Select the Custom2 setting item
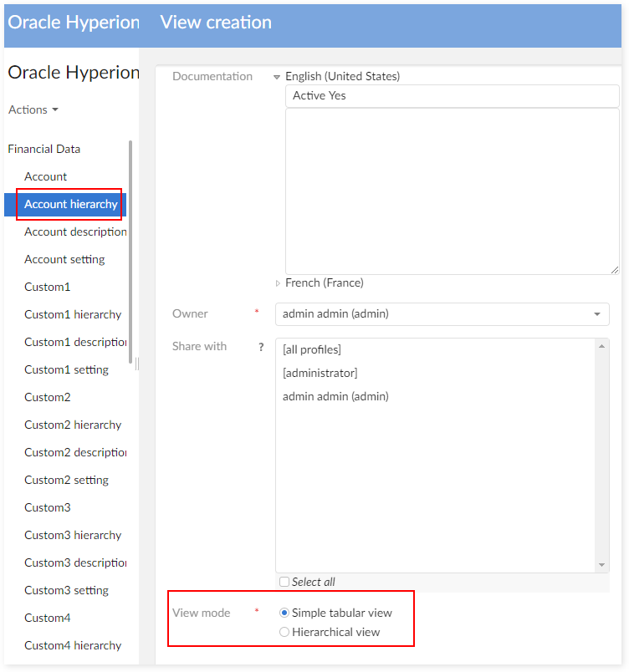This screenshot has height=672, width=629. (66, 480)
